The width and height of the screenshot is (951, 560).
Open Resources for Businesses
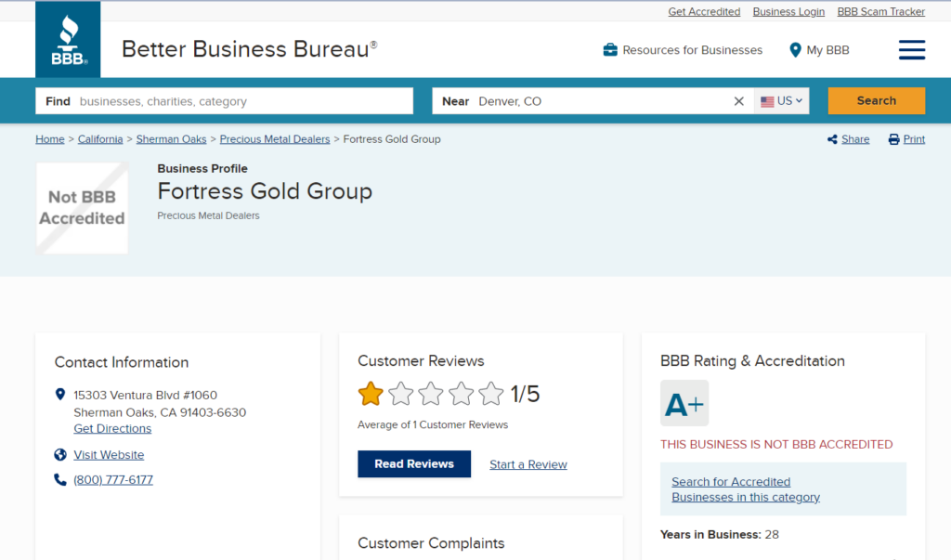(692, 50)
